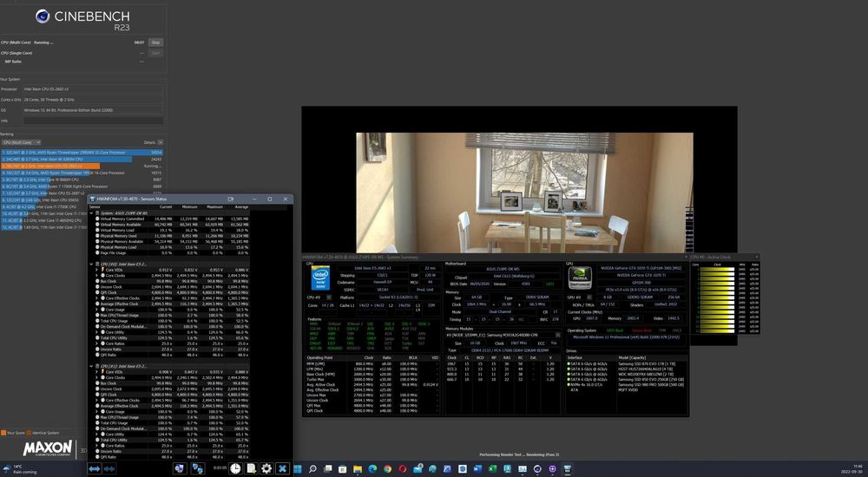Expand Core Utility in the CPU [#0] group
This screenshot has width=868, height=477.
(96, 332)
